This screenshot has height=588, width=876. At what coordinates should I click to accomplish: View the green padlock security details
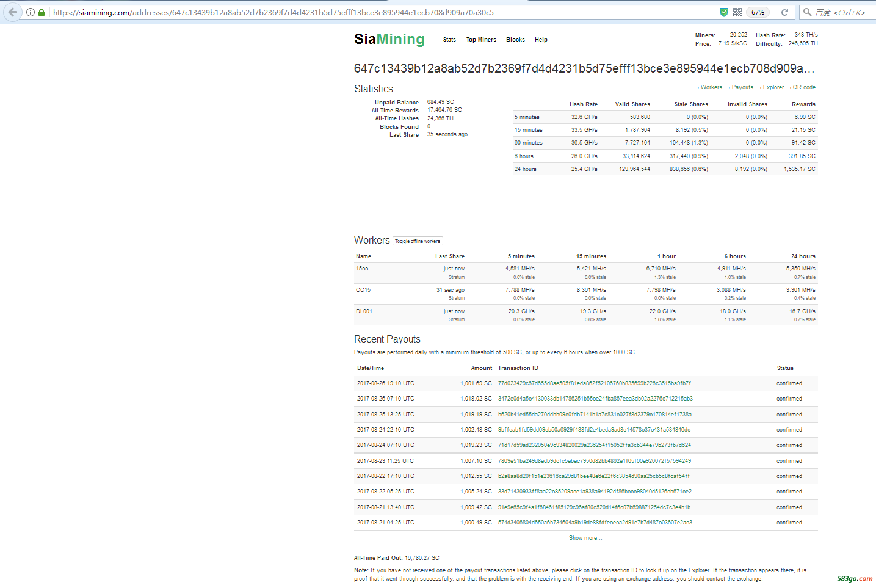tap(42, 12)
